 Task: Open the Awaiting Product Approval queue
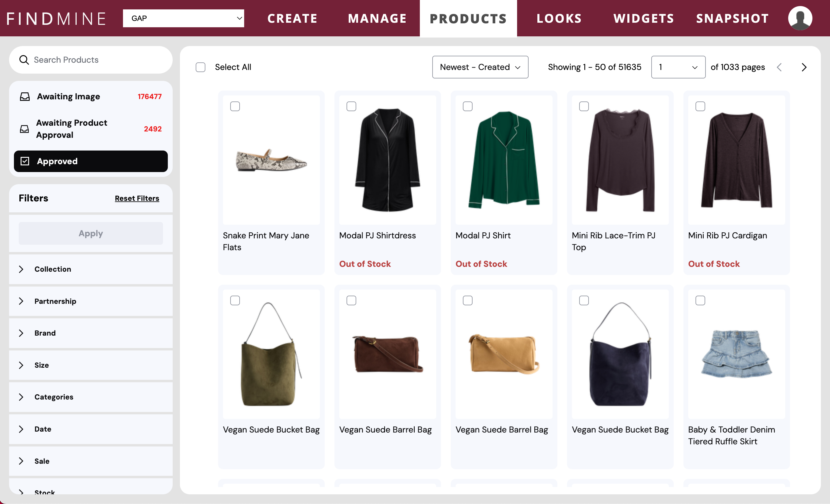pyautogui.click(x=91, y=129)
